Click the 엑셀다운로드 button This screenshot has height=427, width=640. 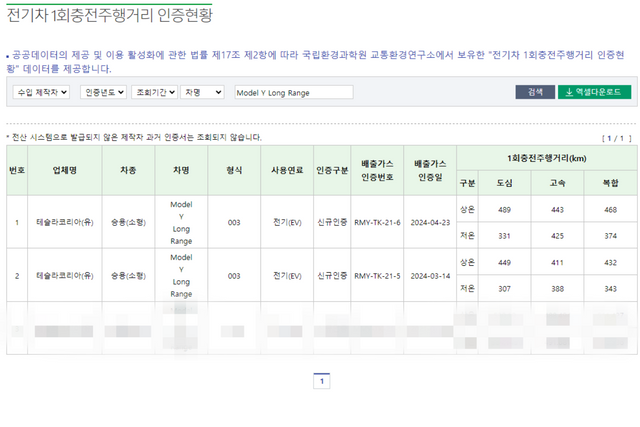594,92
